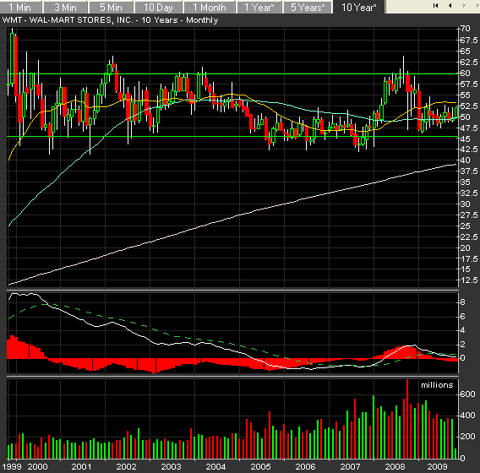Click the 70 price axis label
Image resolution: width=480 pixels, height=473 pixels.
(466, 29)
